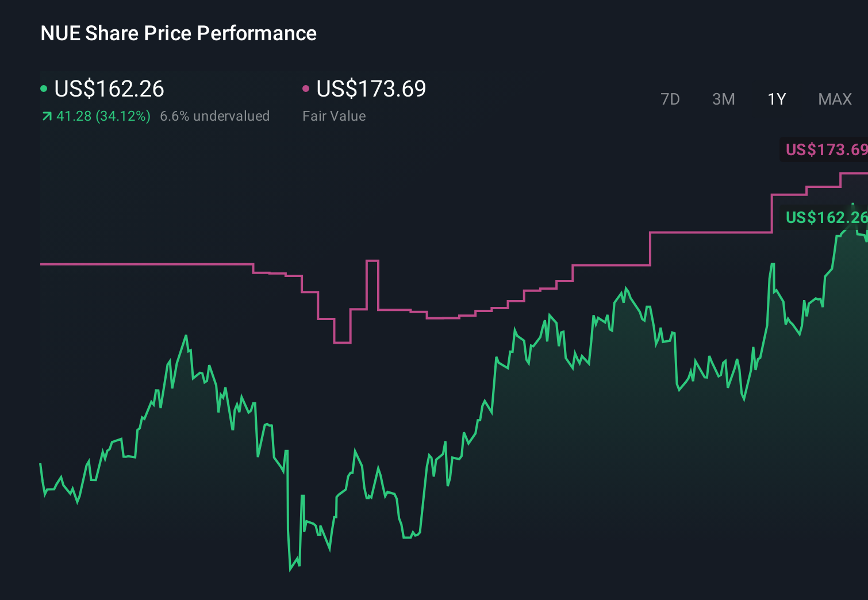Click the NUE Share Price Performance title
Screen dimensions: 868x600
pos(178,33)
